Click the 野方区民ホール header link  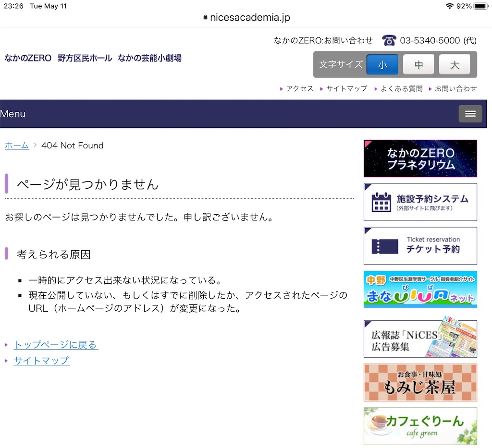coord(85,58)
